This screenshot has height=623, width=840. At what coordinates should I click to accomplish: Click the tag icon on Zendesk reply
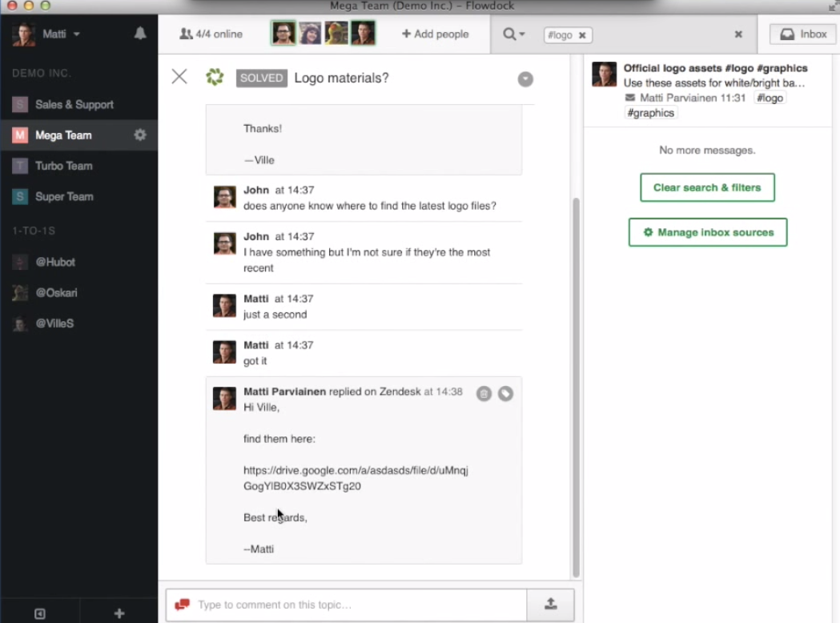[505, 394]
